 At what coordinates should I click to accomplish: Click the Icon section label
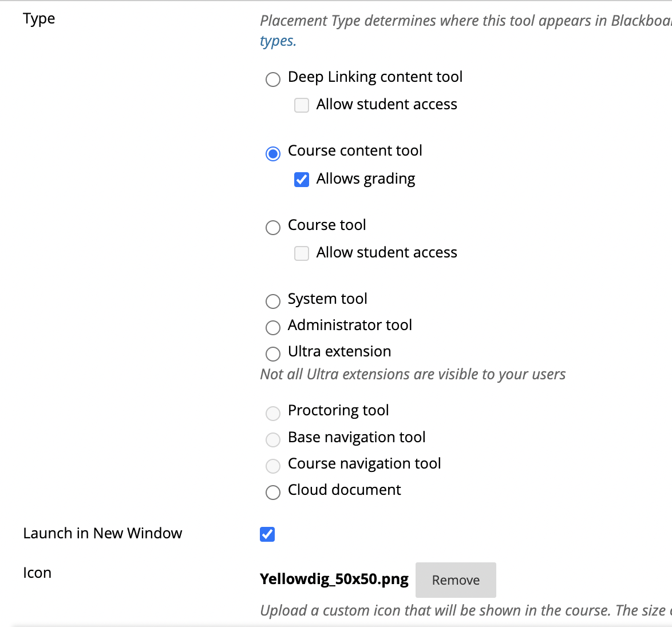(37, 573)
